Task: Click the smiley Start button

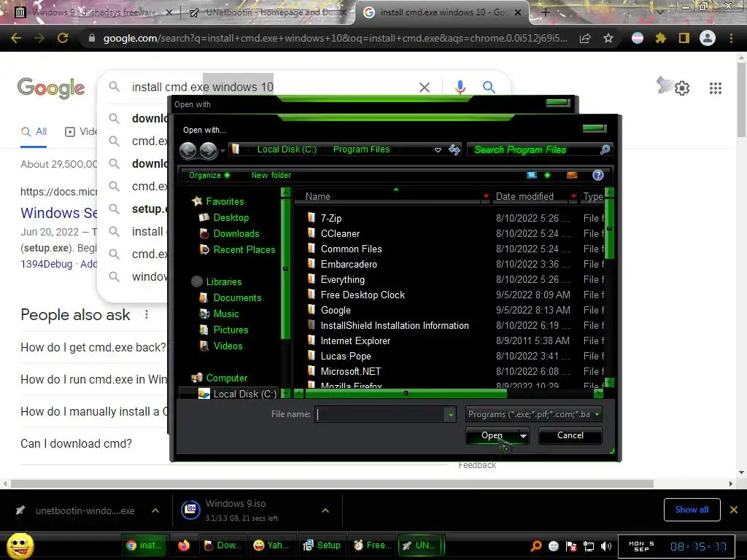Action: [x=20, y=545]
